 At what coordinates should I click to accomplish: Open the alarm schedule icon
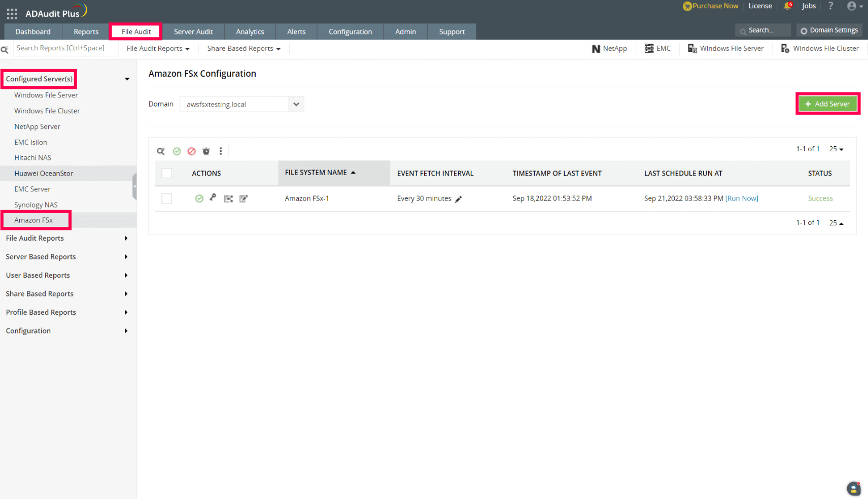(206, 151)
